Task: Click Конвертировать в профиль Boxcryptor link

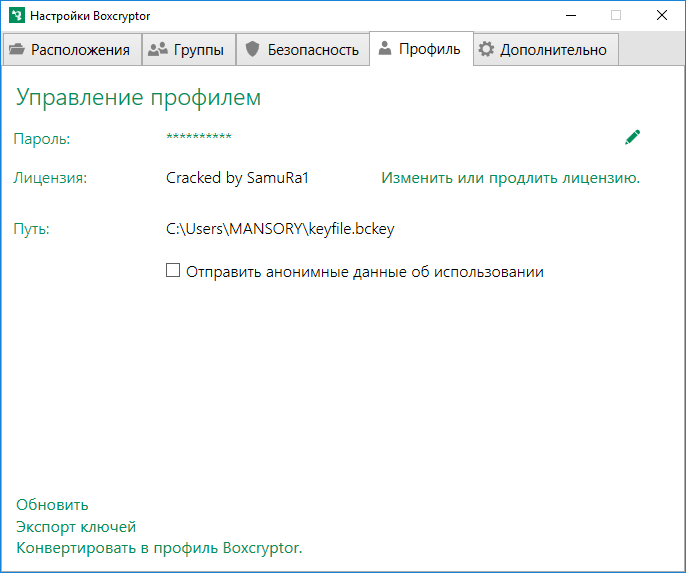Action: 159,547
